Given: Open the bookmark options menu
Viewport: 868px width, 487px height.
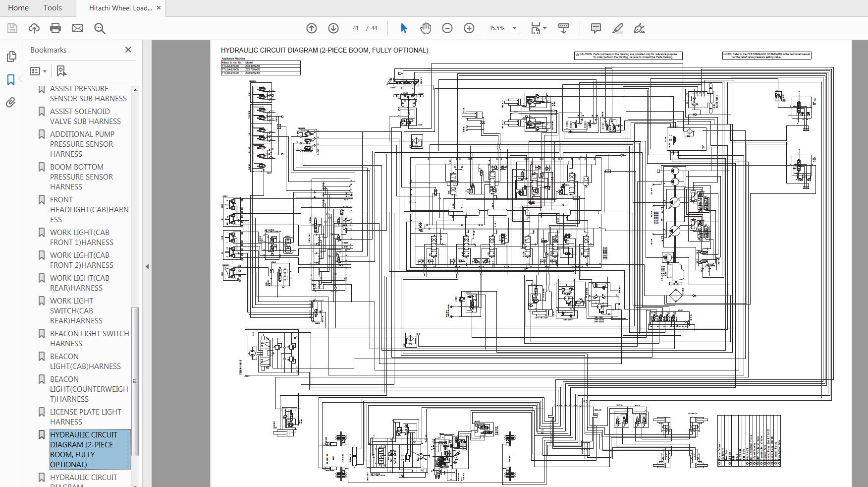Looking at the screenshot, I should [38, 71].
